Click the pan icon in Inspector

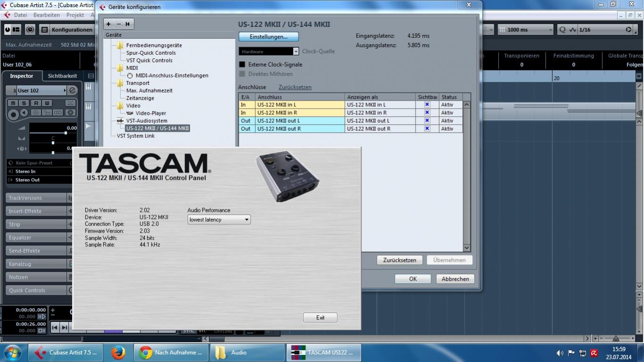[22, 138]
